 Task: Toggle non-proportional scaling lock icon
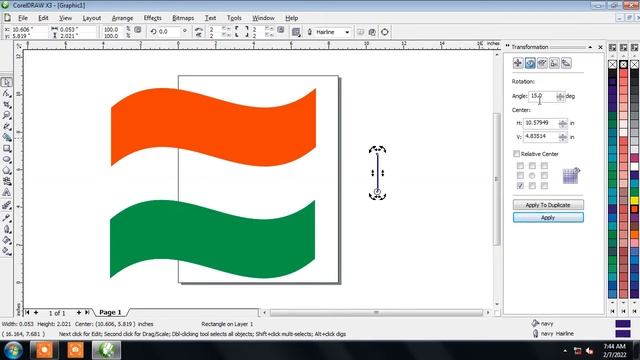pos(138,30)
